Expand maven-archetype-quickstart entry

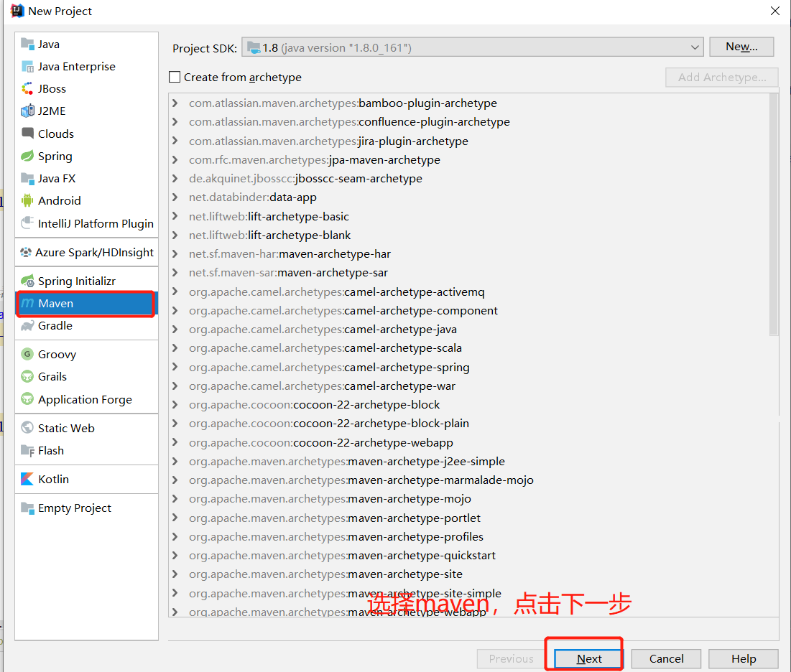175,555
